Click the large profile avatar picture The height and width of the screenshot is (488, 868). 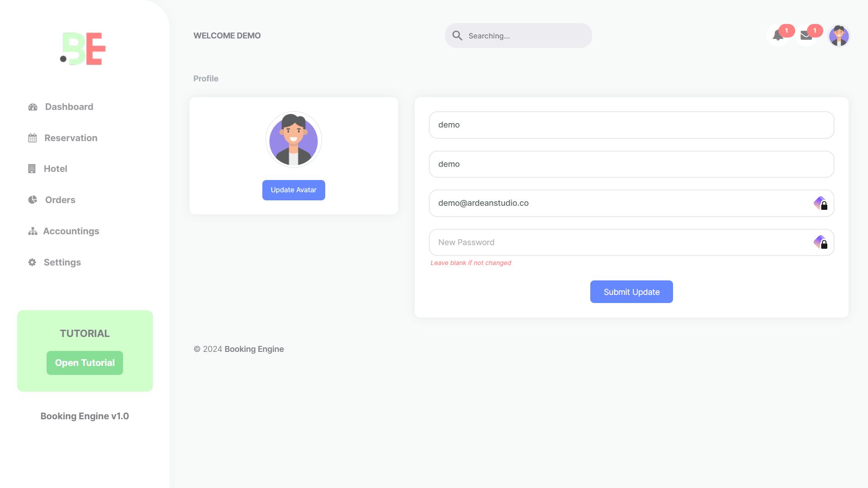coord(294,140)
